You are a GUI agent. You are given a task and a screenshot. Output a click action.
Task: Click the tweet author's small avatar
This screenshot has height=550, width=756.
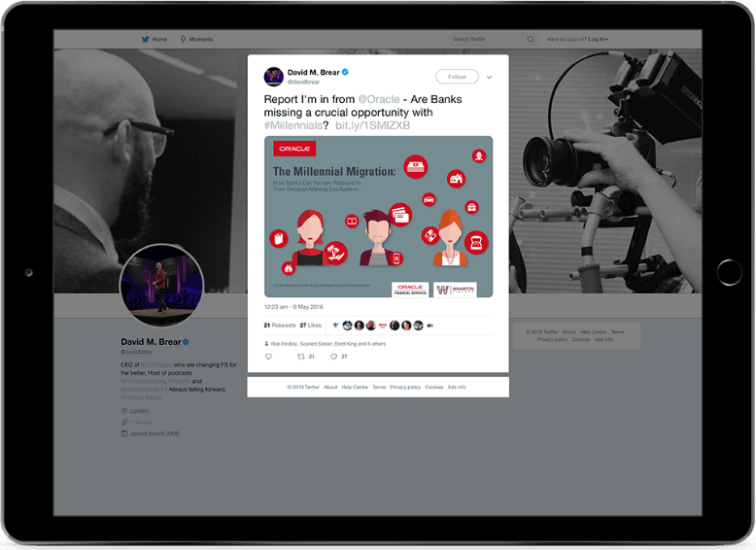(273, 77)
